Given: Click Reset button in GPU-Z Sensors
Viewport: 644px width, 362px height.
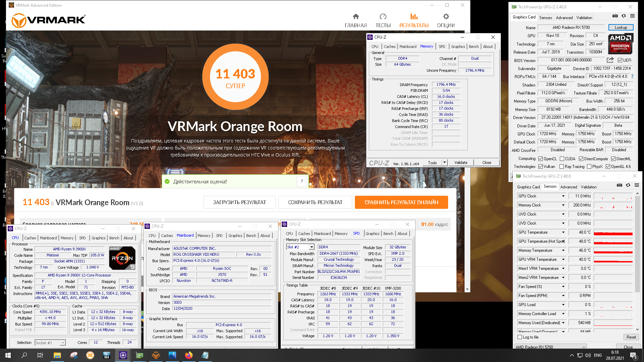Looking at the screenshot, I should point(631,337).
